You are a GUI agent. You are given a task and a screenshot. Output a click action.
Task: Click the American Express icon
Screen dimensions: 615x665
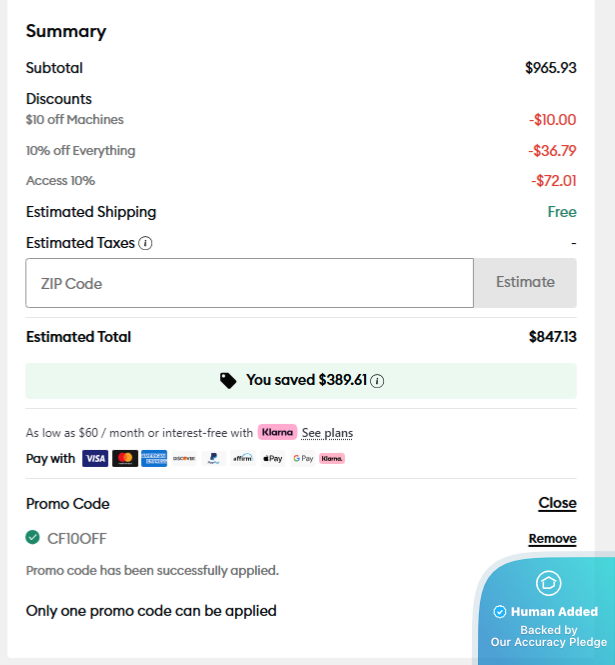[x=154, y=459]
